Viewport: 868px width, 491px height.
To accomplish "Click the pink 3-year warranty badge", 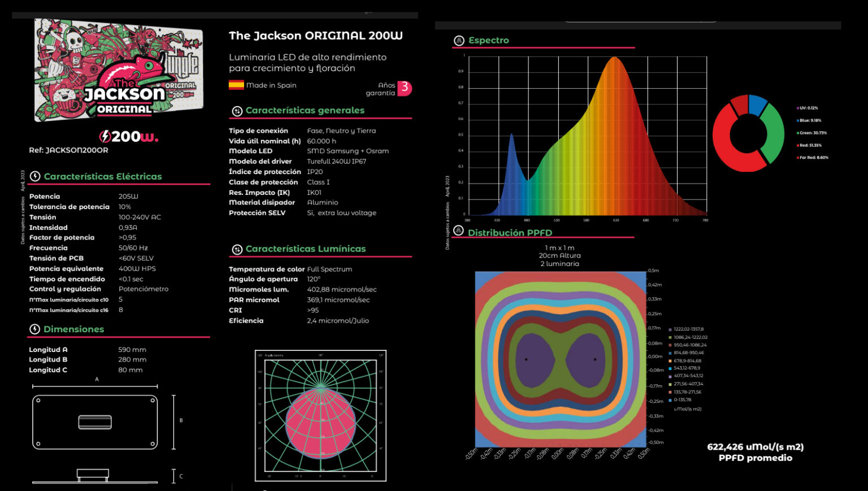I will (x=405, y=88).
